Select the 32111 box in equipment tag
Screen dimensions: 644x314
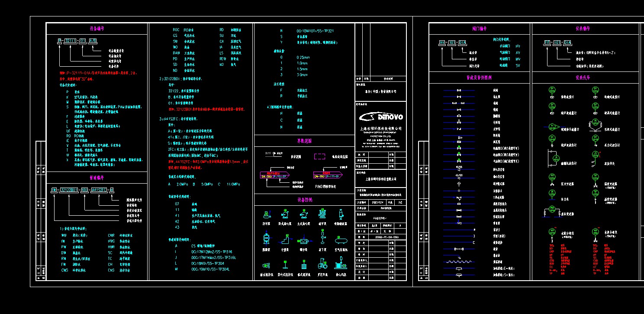71,41
